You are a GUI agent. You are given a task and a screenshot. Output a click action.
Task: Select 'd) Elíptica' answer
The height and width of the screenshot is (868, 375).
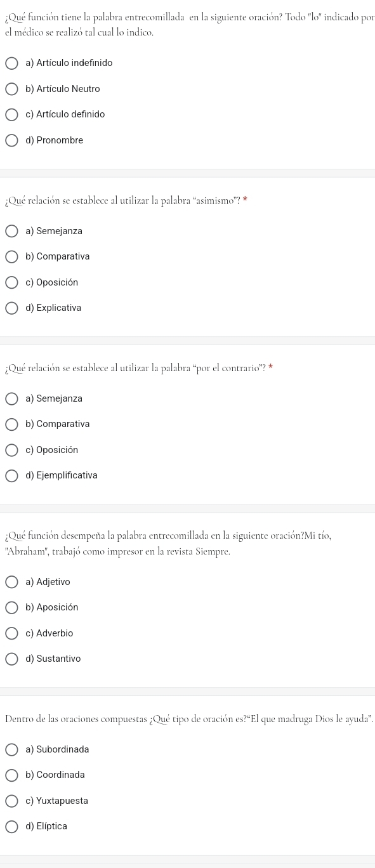[x=12, y=827]
